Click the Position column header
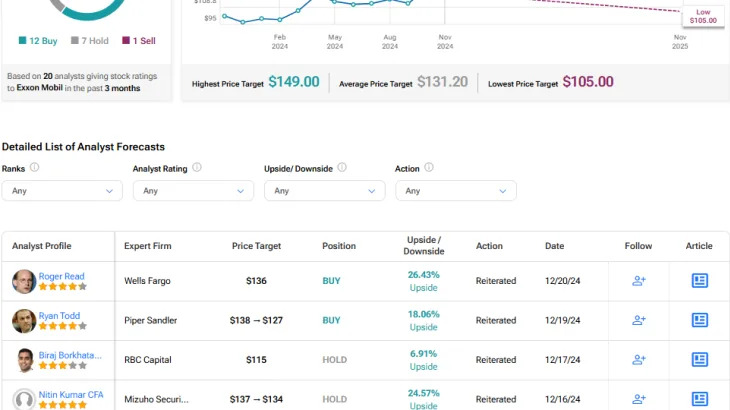This screenshot has width=730, height=410. pyautogui.click(x=339, y=246)
